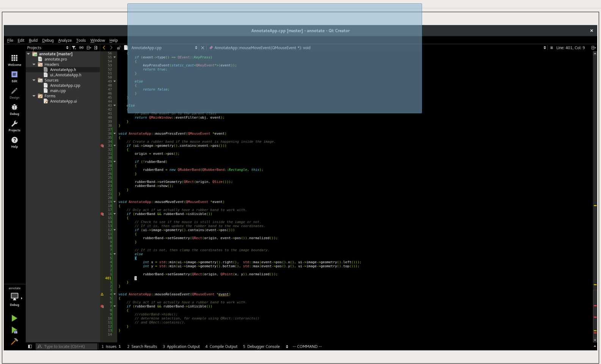Fold the if (!rubberBand) block
Viewport: 601px width, 364px height.
115,162
